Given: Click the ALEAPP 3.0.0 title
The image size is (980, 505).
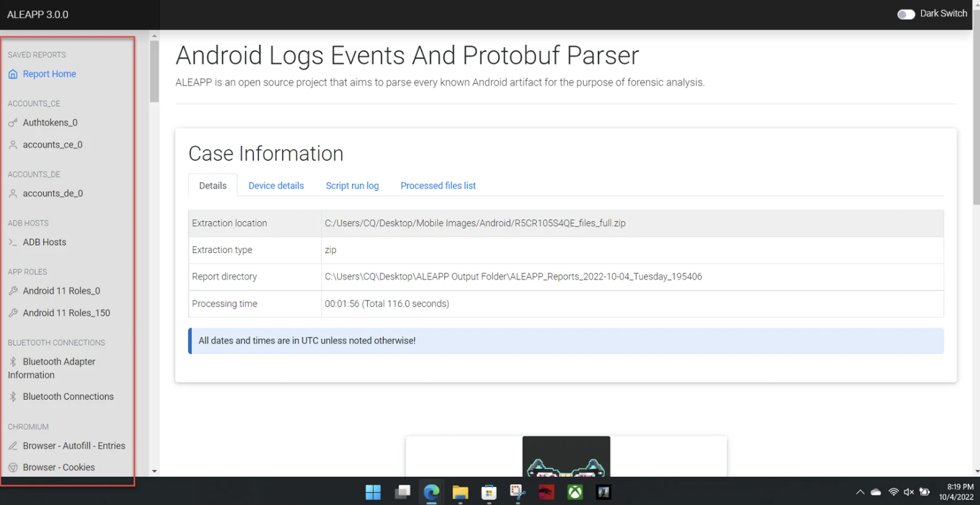Looking at the screenshot, I should coord(38,14).
